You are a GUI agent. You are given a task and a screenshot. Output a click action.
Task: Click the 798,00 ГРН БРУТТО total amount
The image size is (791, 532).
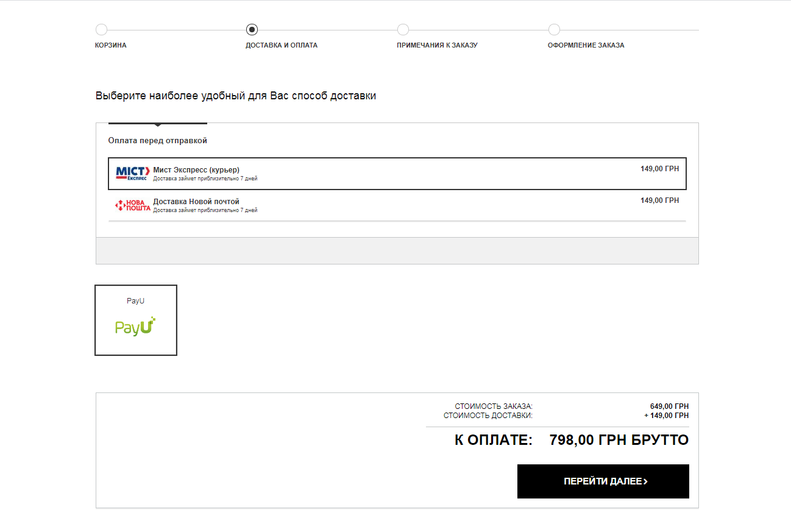click(x=619, y=440)
